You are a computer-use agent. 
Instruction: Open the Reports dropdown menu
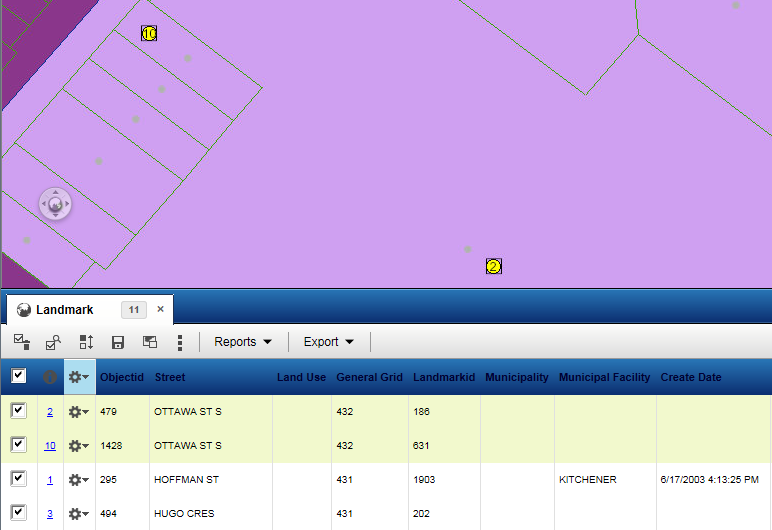tap(243, 342)
